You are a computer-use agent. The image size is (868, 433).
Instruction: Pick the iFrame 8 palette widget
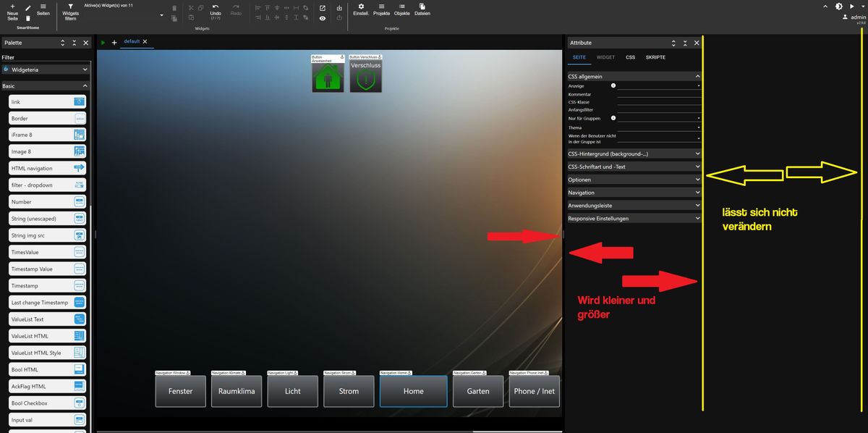pyautogui.click(x=48, y=135)
